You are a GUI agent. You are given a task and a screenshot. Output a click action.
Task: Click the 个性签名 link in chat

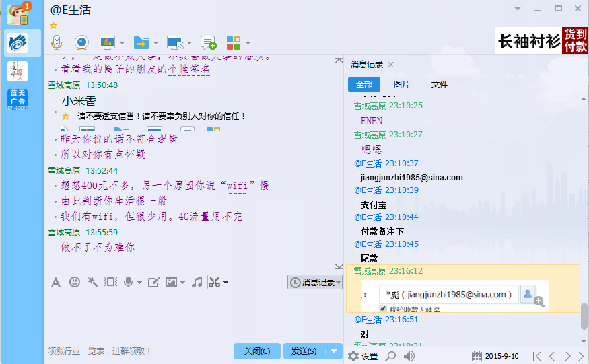coord(189,69)
